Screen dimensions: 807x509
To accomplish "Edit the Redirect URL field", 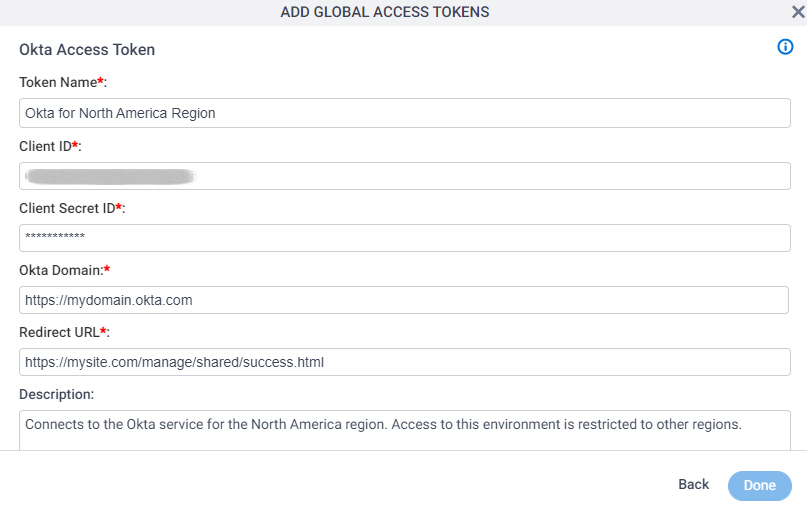I will click(x=405, y=362).
